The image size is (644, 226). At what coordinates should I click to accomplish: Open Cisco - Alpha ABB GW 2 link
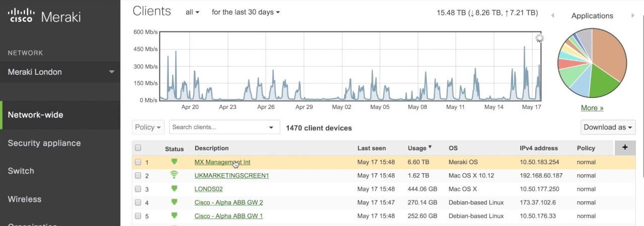coord(229,202)
